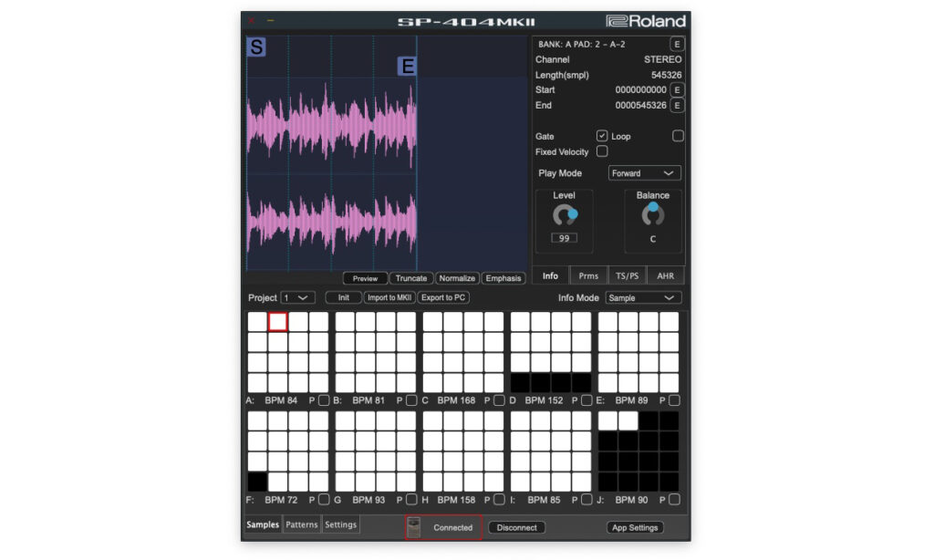Click the E edit button on the End row
This screenshot has width=934, height=560.
point(677,106)
